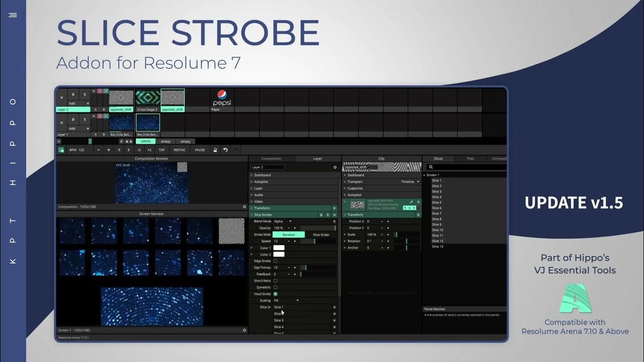Open Layer 2 Add blend dropdown
Screen dimensions: 644x362
point(79,104)
